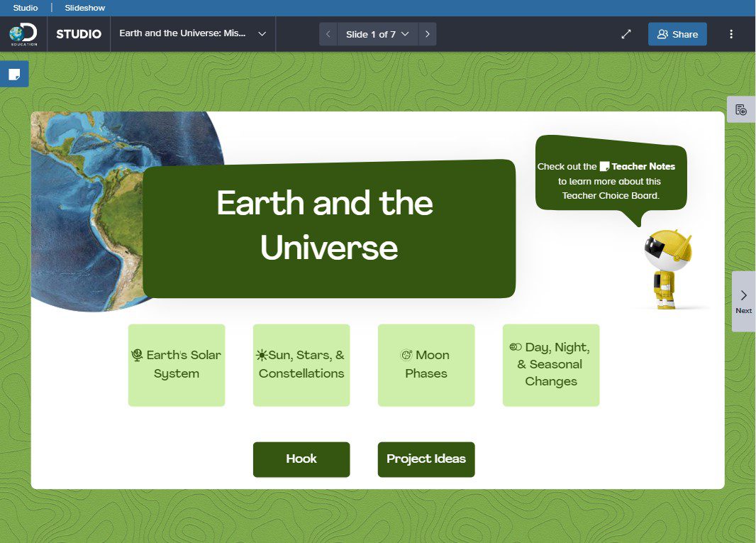This screenshot has width=756, height=543.
Task: Click the Share button
Action: pyautogui.click(x=677, y=34)
